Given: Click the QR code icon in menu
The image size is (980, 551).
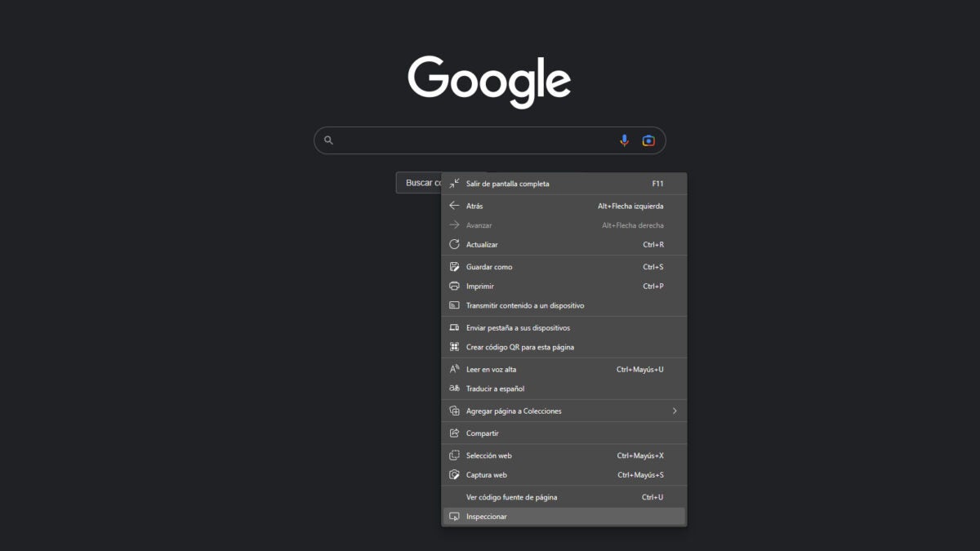Looking at the screenshot, I should coord(455,347).
